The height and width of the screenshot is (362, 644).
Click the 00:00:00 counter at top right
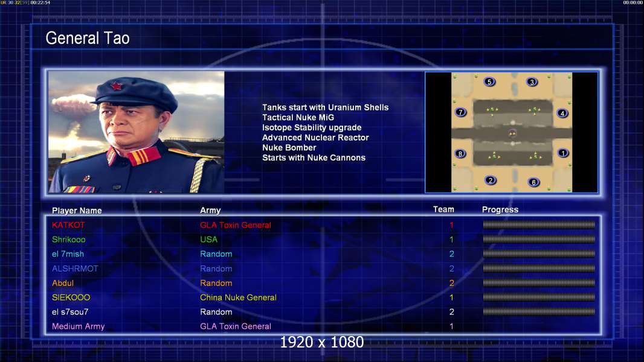point(633,2)
